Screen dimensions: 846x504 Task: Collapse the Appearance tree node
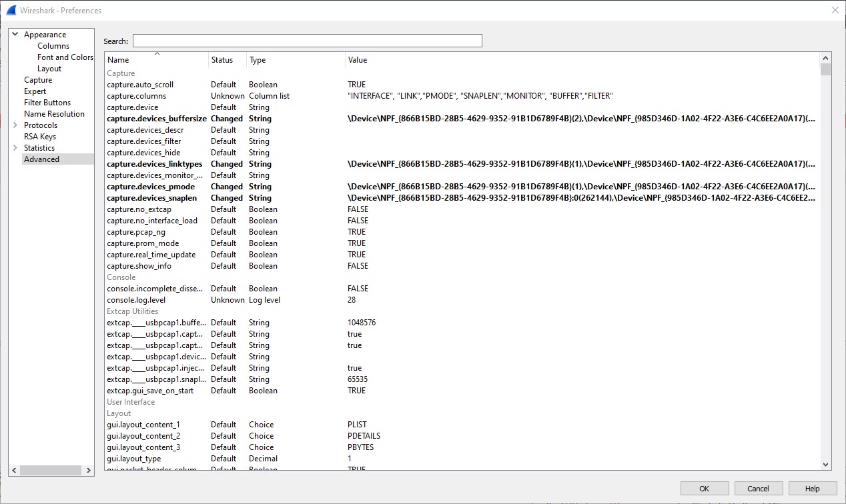pyautogui.click(x=15, y=35)
